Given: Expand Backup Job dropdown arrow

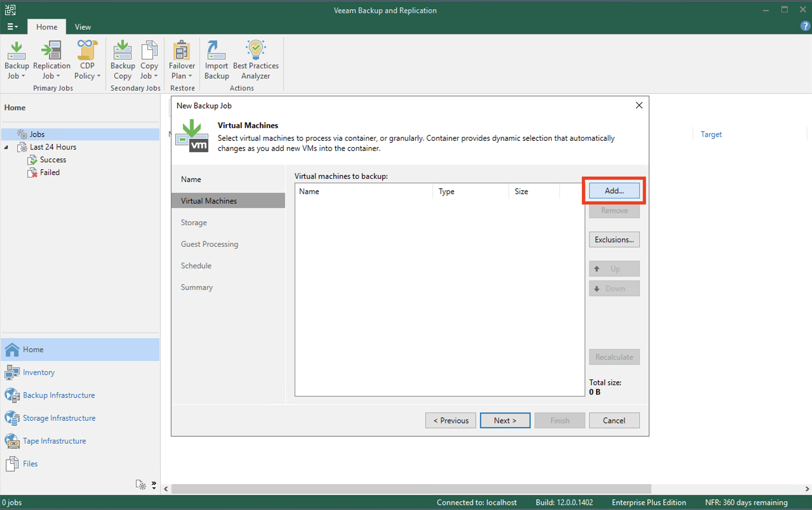Looking at the screenshot, I should (23, 76).
